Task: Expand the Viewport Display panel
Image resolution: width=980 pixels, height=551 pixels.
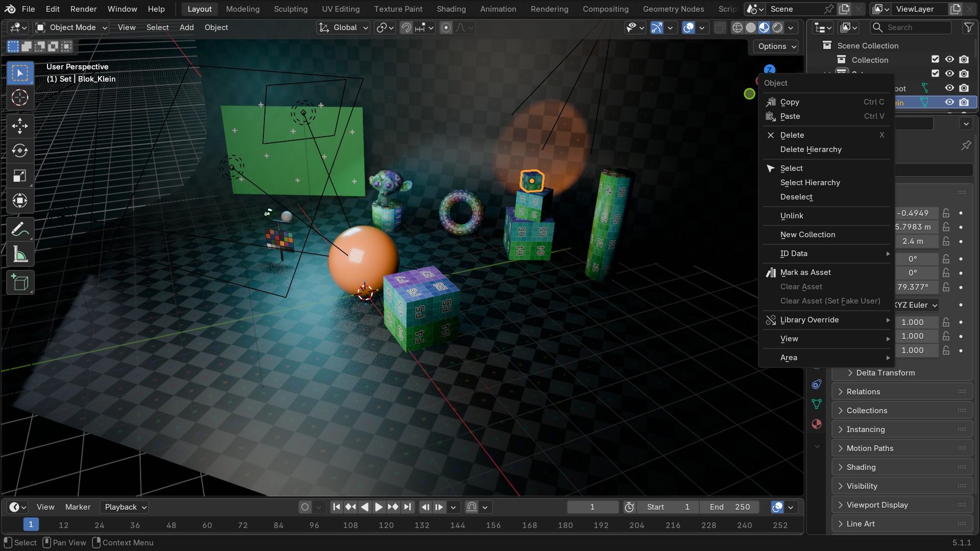Action: (902, 505)
